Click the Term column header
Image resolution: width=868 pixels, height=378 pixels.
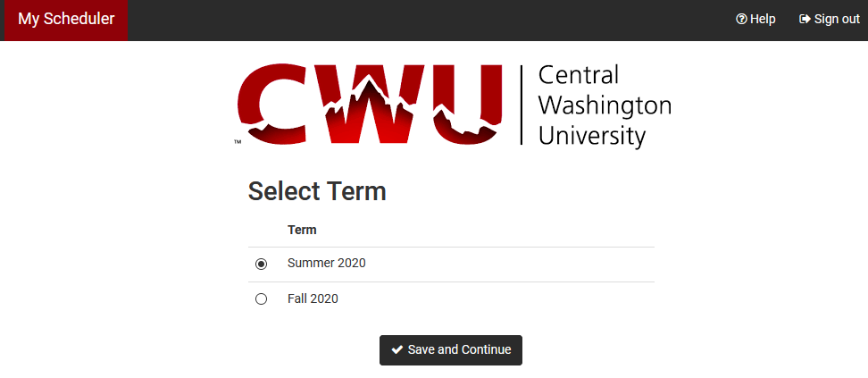pyautogui.click(x=302, y=230)
